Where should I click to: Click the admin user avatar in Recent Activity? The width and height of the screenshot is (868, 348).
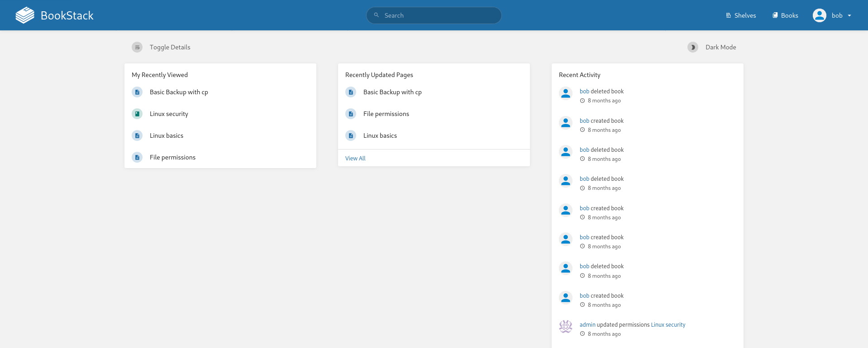[x=566, y=326]
